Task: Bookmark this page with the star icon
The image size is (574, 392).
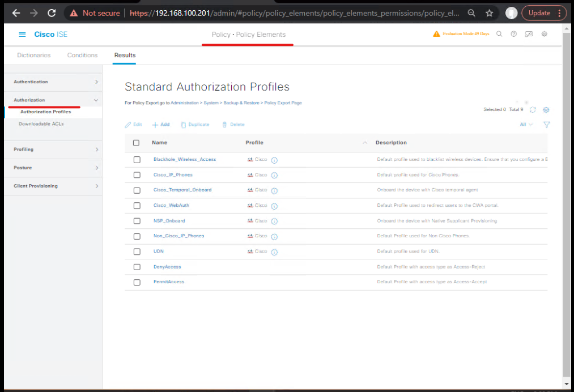Action: 490,13
